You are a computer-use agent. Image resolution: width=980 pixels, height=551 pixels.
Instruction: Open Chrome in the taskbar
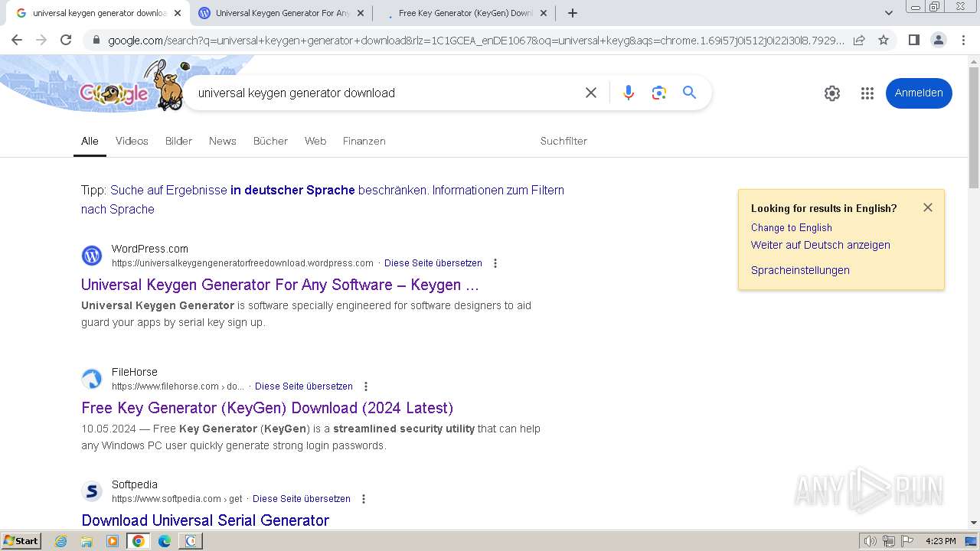coord(139,541)
